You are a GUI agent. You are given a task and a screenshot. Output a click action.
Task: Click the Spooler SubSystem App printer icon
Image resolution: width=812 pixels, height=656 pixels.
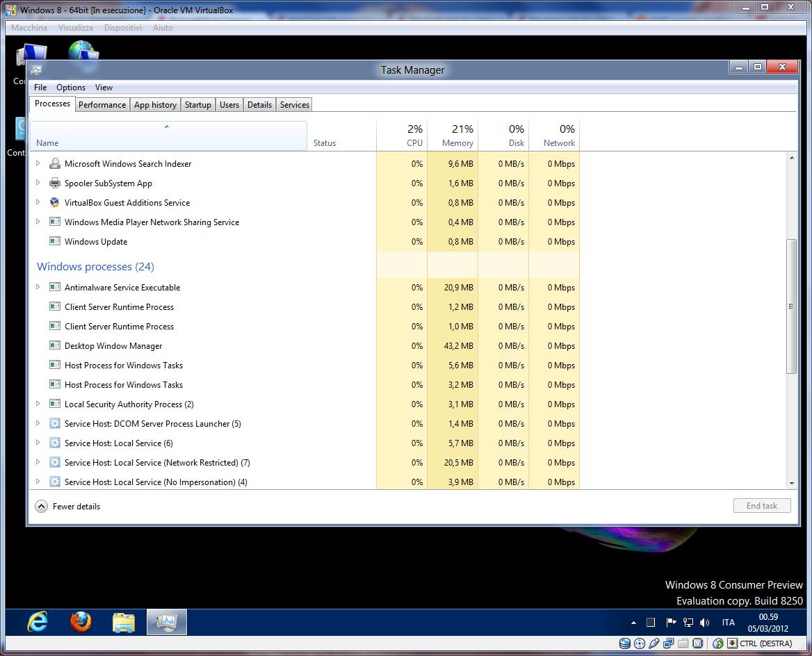[54, 183]
